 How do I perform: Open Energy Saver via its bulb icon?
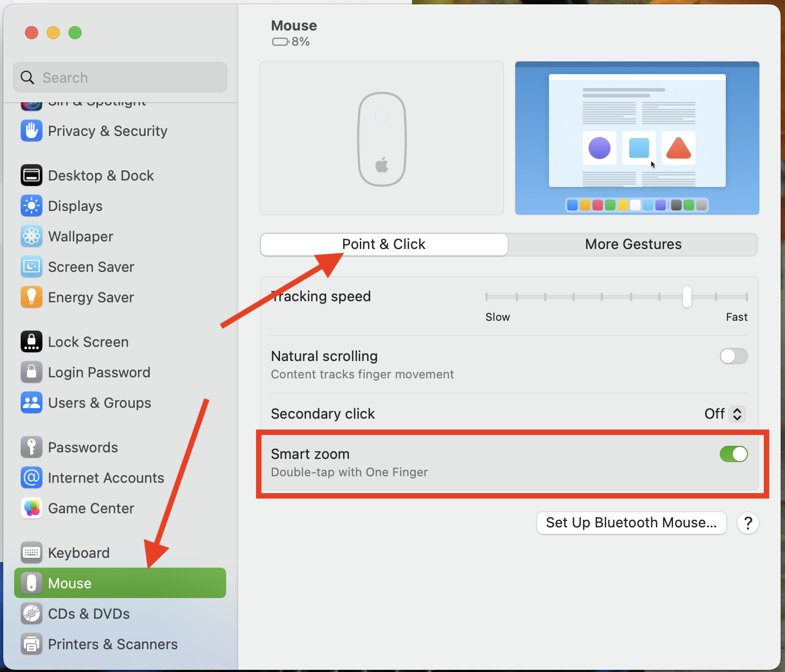point(31,297)
